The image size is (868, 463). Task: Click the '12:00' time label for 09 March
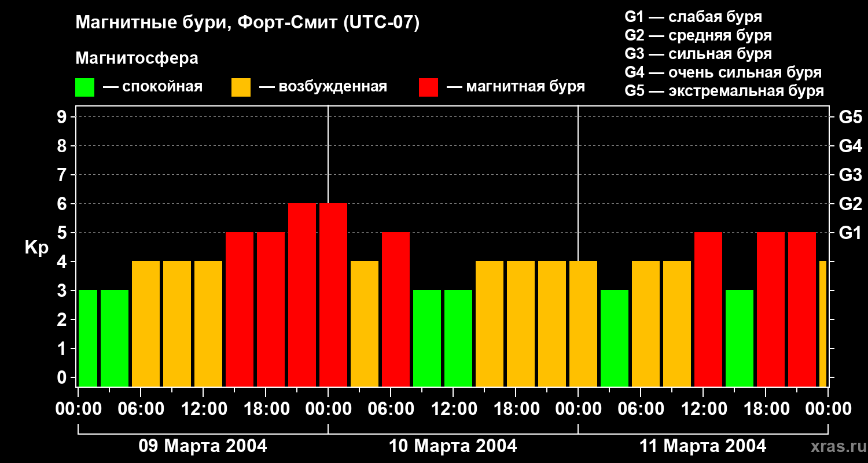click(203, 409)
